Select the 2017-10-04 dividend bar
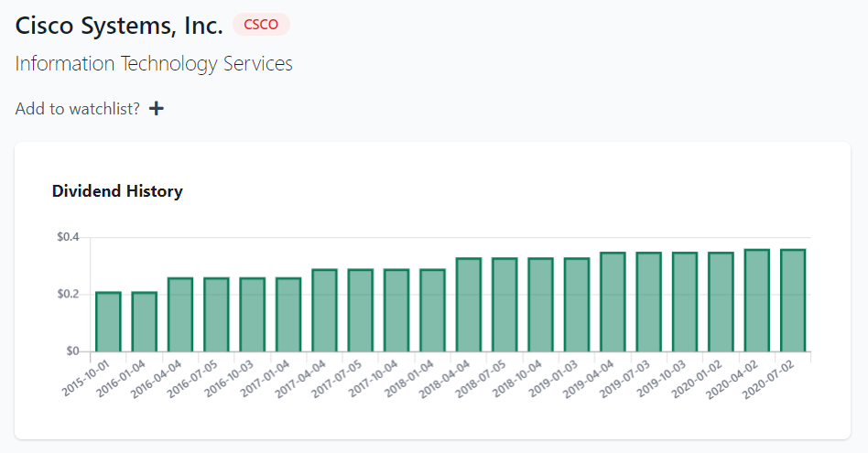 [x=396, y=310]
